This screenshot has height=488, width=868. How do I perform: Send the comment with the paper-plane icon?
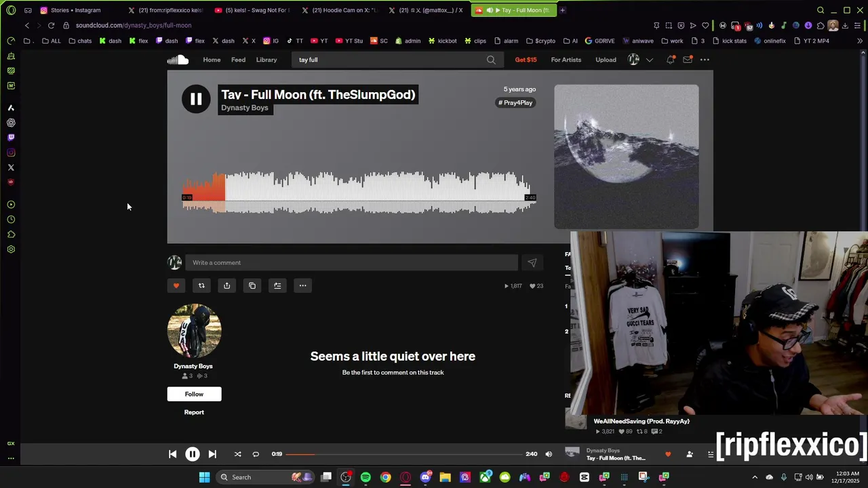click(x=532, y=262)
